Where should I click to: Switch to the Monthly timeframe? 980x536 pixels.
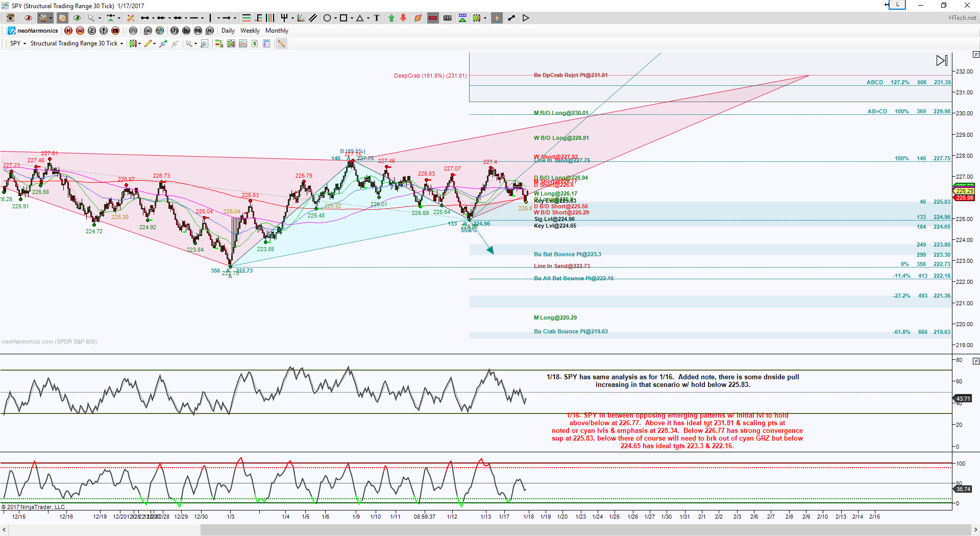[277, 31]
